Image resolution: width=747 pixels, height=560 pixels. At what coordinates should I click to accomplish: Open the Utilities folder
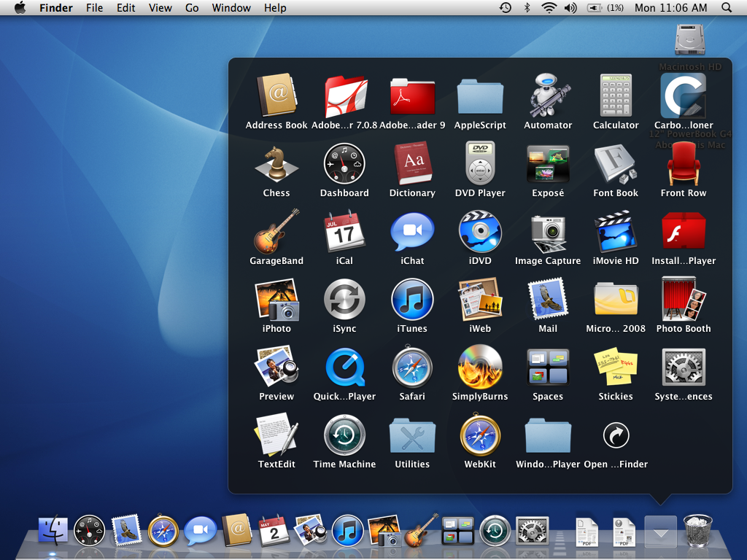(412, 435)
